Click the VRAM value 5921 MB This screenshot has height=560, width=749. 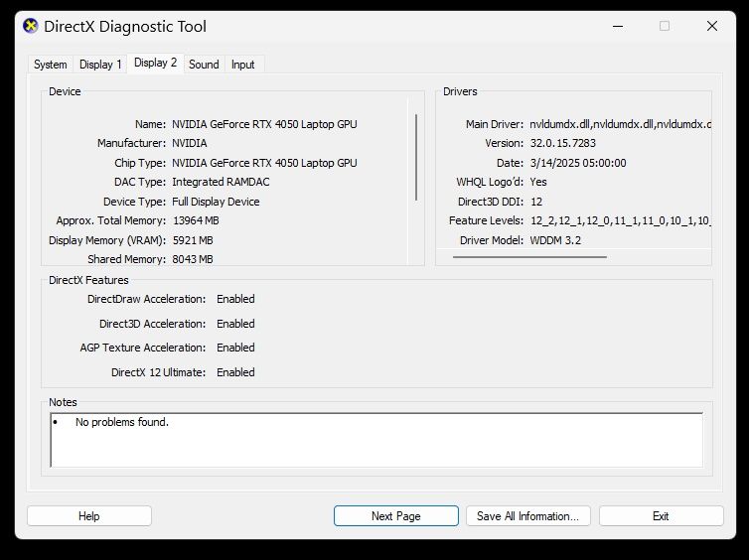pyautogui.click(x=193, y=240)
